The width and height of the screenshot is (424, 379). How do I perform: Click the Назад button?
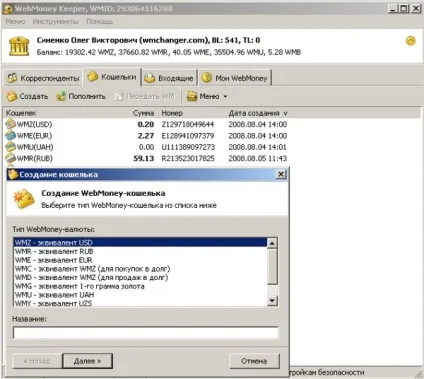(x=37, y=361)
